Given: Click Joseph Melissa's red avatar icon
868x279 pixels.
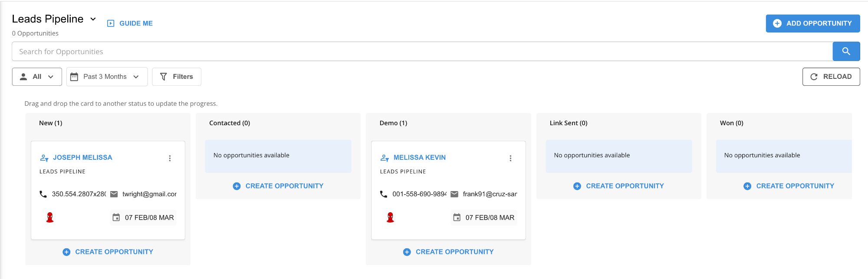Looking at the screenshot, I should pyautogui.click(x=50, y=217).
